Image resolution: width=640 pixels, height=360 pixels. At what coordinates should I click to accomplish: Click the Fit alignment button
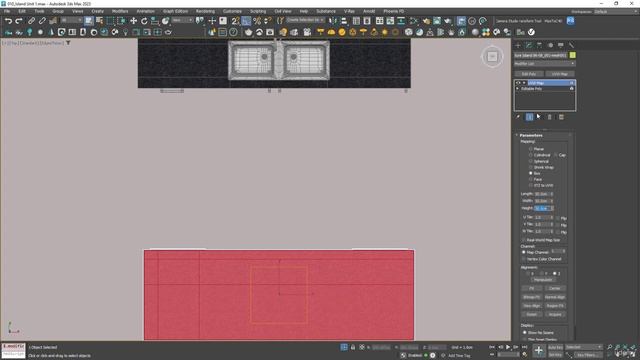(x=531, y=289)
